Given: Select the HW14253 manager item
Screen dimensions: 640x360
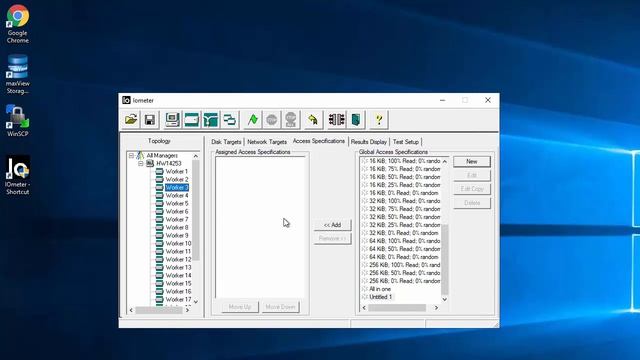Looking at the screenshot, I should (169, 164).
